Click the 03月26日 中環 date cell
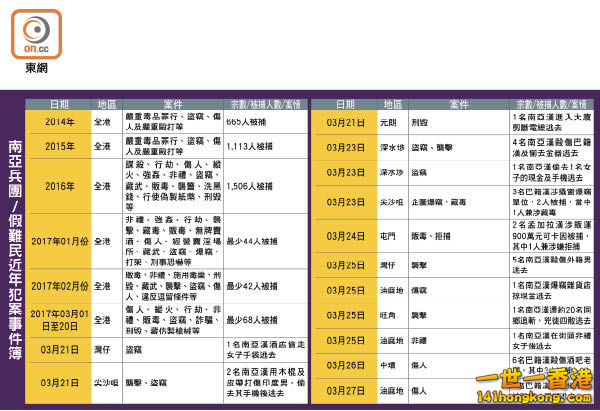This screenshot has height=411, width=600. pos(344,365)
